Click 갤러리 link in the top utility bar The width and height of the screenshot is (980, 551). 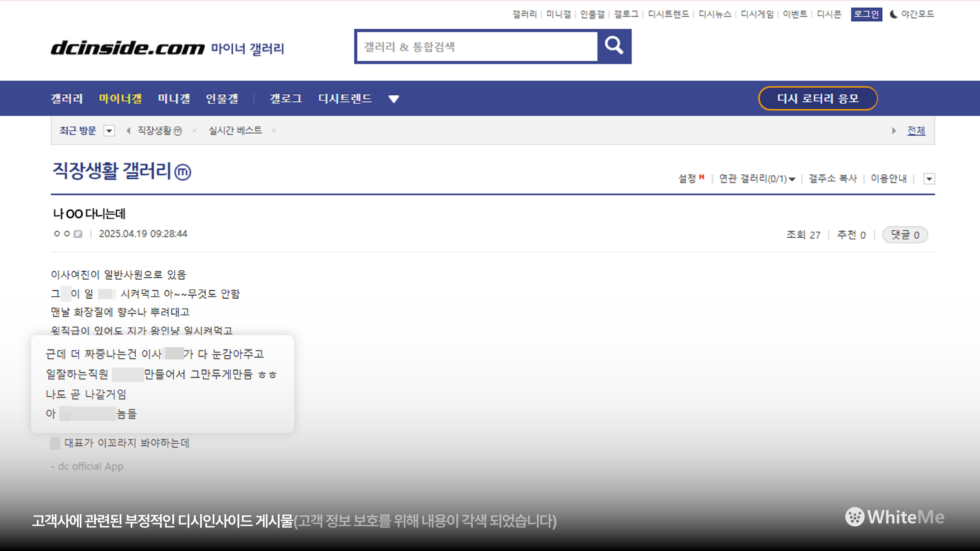click(525, 14)
